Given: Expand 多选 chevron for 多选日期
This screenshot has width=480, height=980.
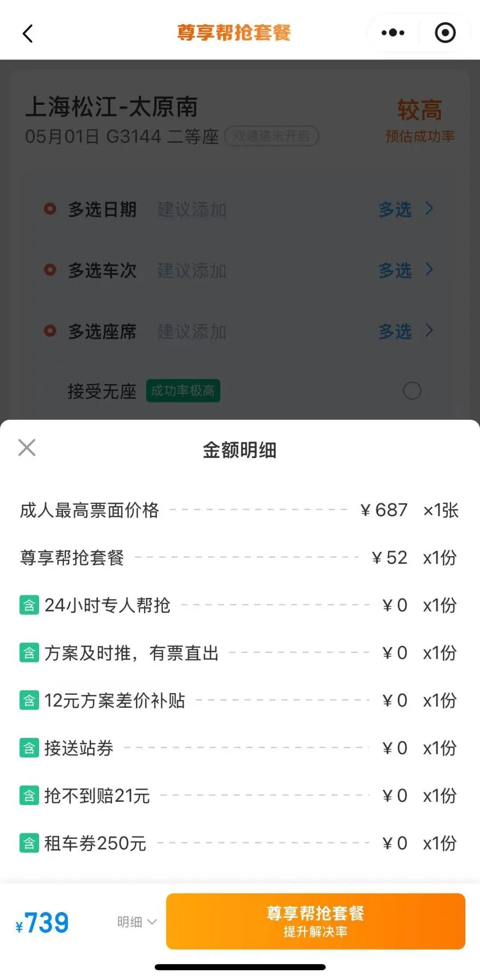Looking at the screenshot, I should [429, 208].
